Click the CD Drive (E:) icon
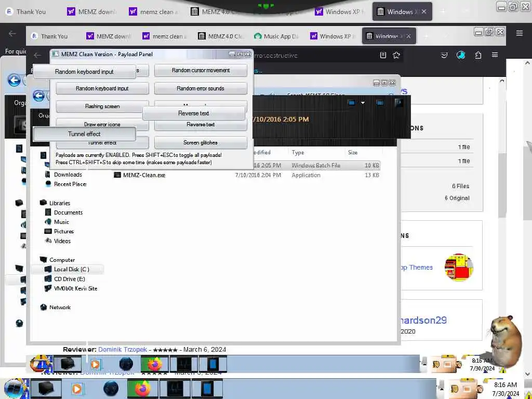This screenshot has width=532, height=399. pos(48,279)
